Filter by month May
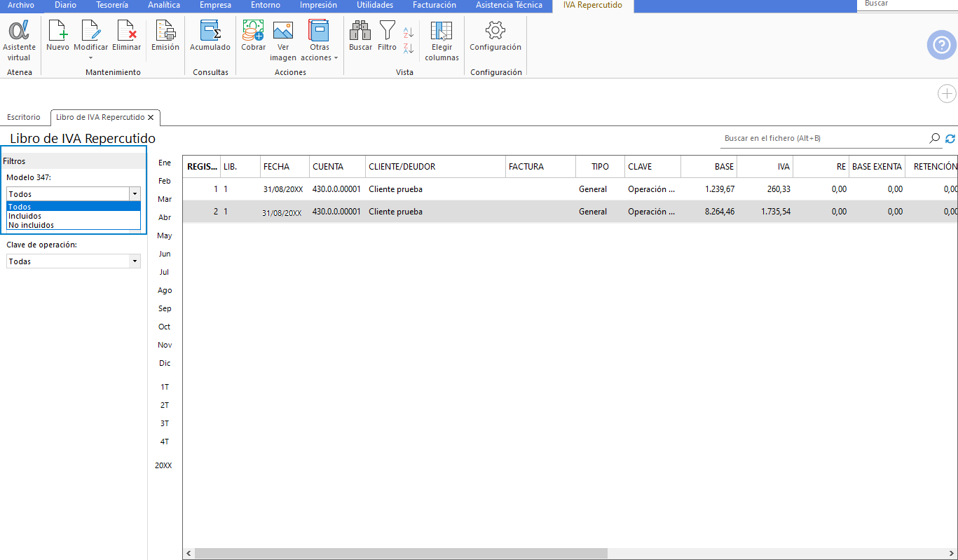Screen dimensions: 958x560 coord(165,235)
